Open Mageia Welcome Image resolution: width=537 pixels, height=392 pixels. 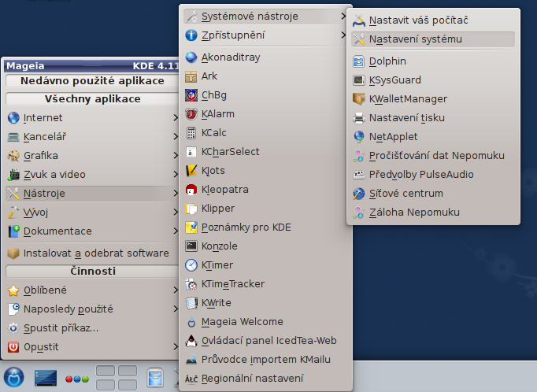click(x=265, y=322)
